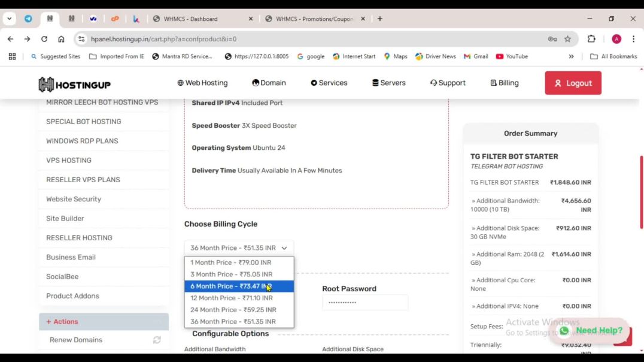Open Suggested Sites bookmark
This screenshot has width=644, height=362.
pyautogui.click(x=56, y=56)
